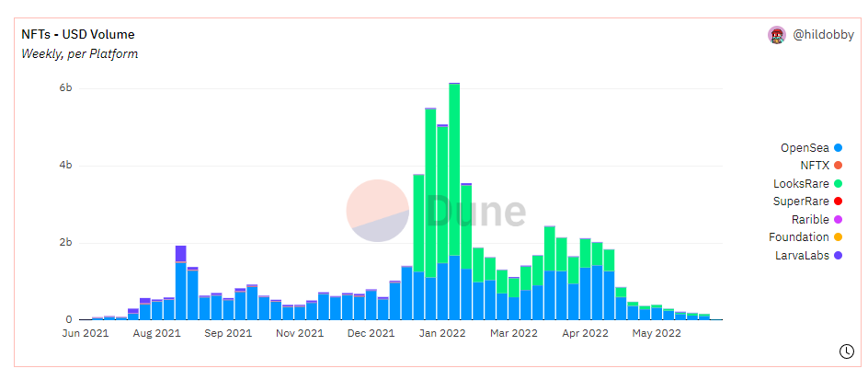This screenshot has width=868, height=380.
Task: Toggle LooksRare series in the legend
Action: tap(807, 183)
